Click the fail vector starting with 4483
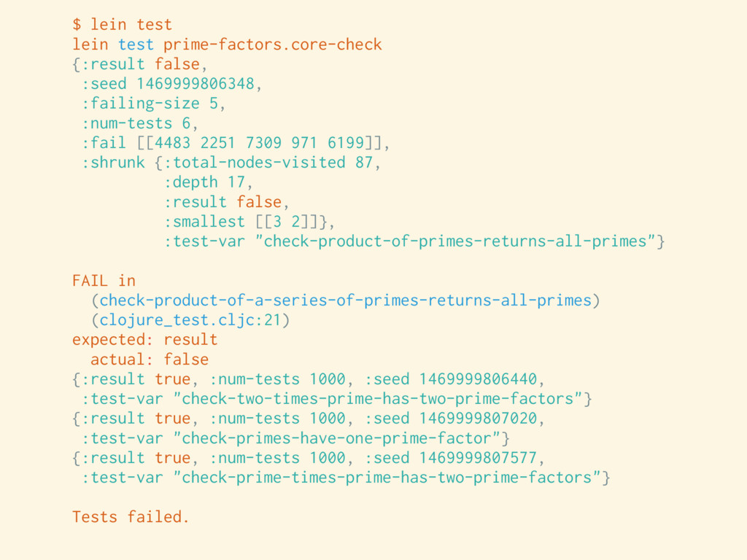This screenshot has height=560, width=747. pyautogui.click(x=259, y=143)
